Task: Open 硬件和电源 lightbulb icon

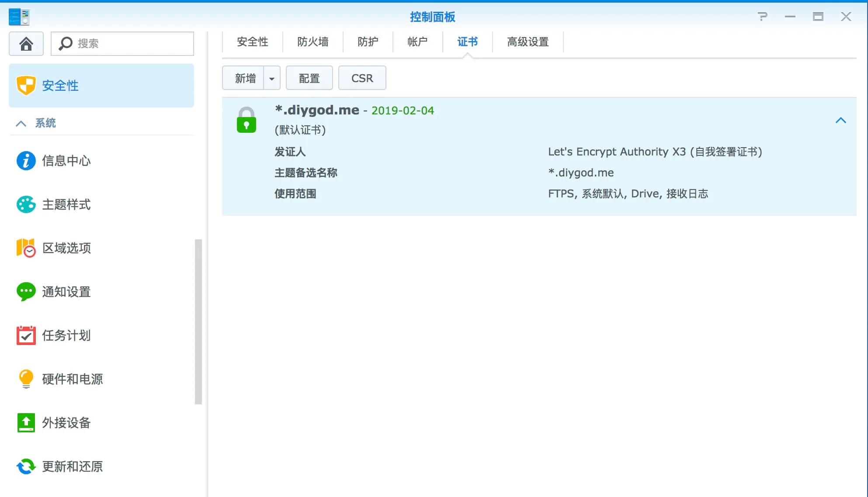Action: (26, 379)
